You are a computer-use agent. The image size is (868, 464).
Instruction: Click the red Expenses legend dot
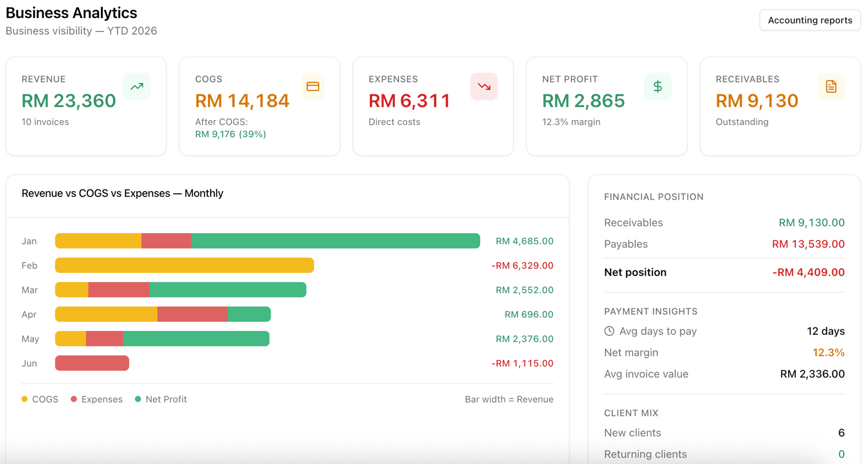tap(74, 399)
